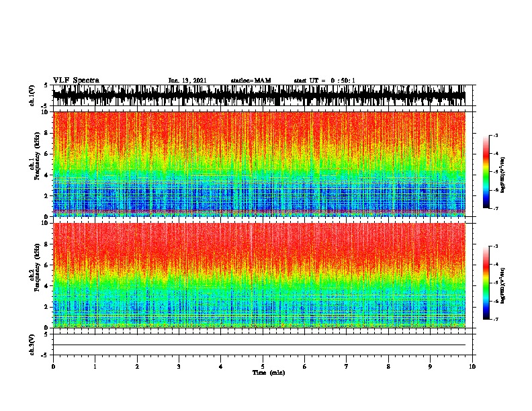The image size is (532, 411).
Task: Click the "-7" label on ch.1 color scale
Action: pos(496,208)
